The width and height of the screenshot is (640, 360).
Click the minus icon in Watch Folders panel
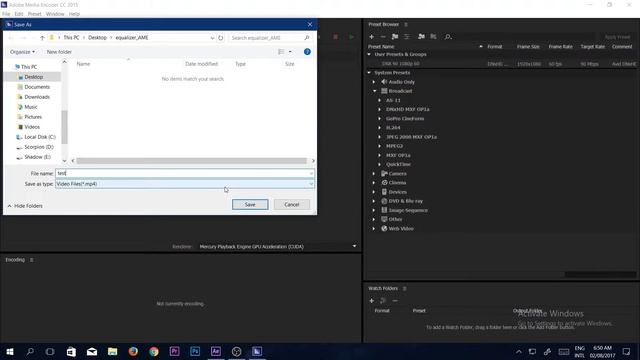coord(395,301)
